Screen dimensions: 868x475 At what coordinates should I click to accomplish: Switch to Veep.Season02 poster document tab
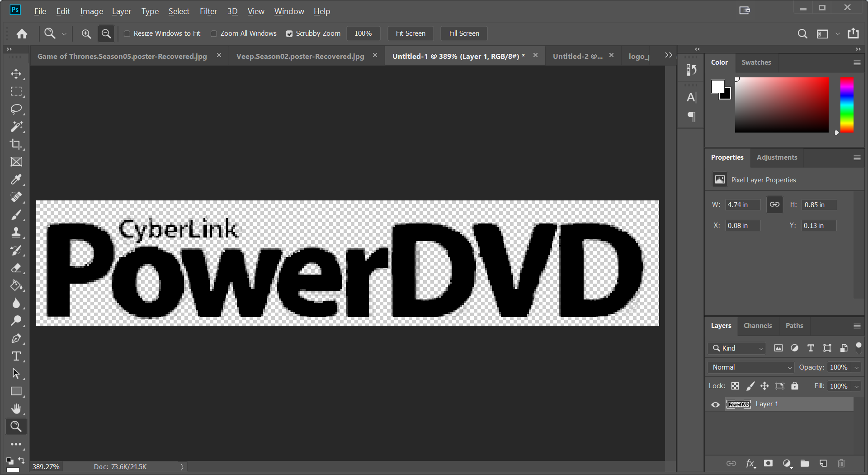tap(300, 56)
